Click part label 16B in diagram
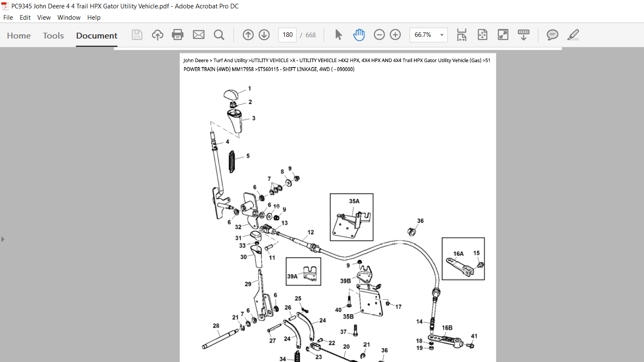Screen dimensions: 644x362 pyautogui.click(x=447, y=328)
